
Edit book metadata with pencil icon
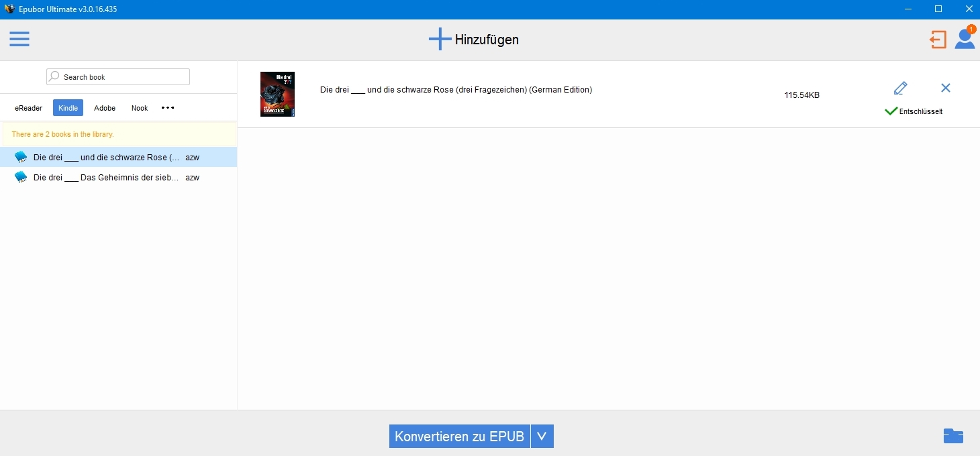coord(900,88)
